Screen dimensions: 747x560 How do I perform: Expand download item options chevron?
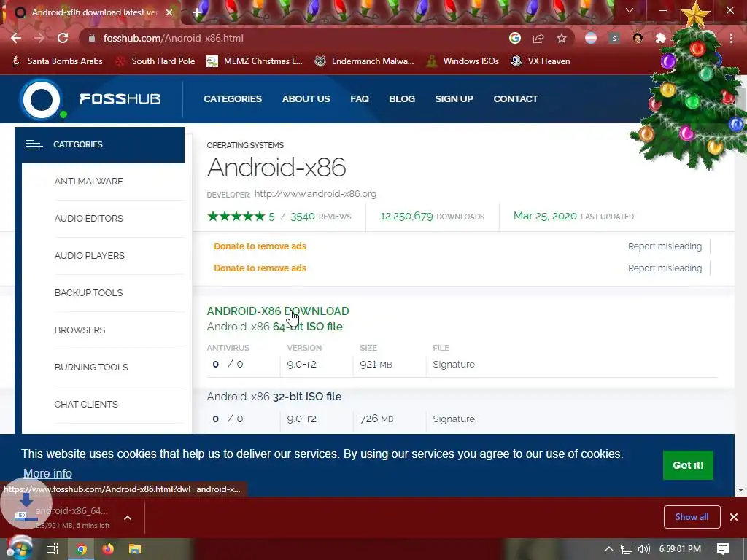tap(128, 518)
